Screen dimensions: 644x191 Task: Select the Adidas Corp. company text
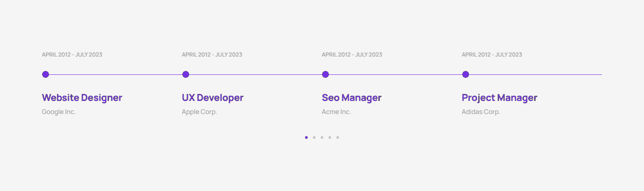[x=481, y=112]
